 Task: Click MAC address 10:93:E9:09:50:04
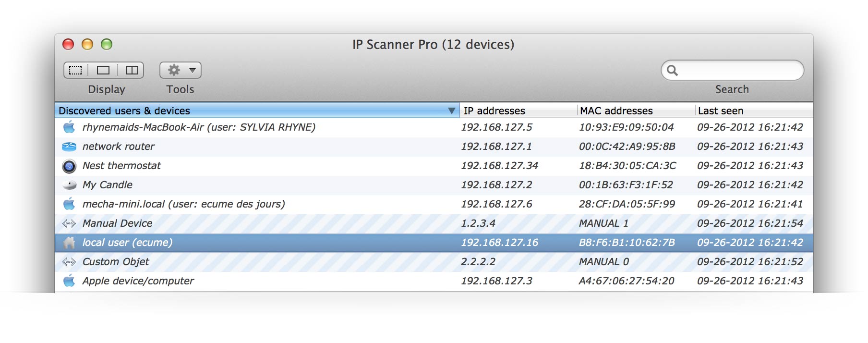(627, 127)
